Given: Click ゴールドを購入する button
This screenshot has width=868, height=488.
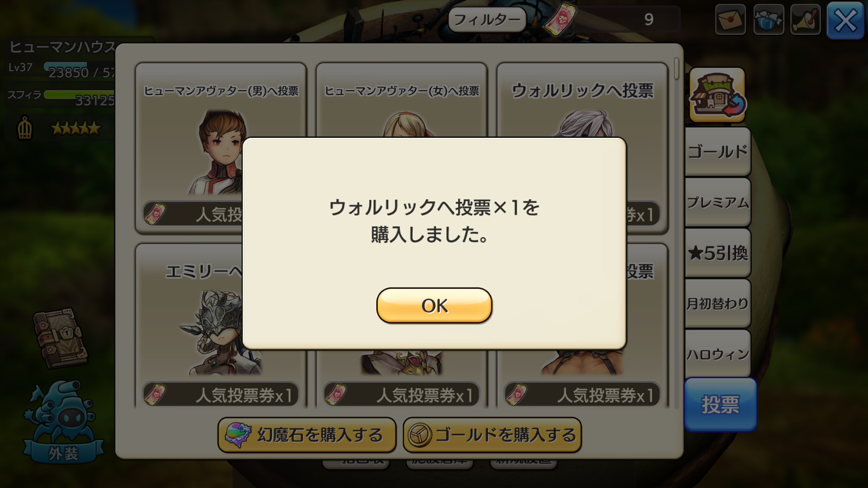Looking at the screenshot, I should [492, 435].
